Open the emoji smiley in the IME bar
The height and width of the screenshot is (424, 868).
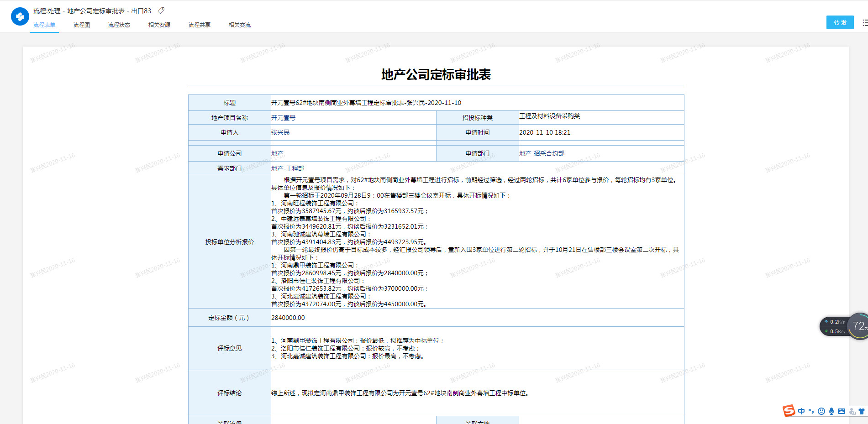pyautogui.click(x=821, y=411)
